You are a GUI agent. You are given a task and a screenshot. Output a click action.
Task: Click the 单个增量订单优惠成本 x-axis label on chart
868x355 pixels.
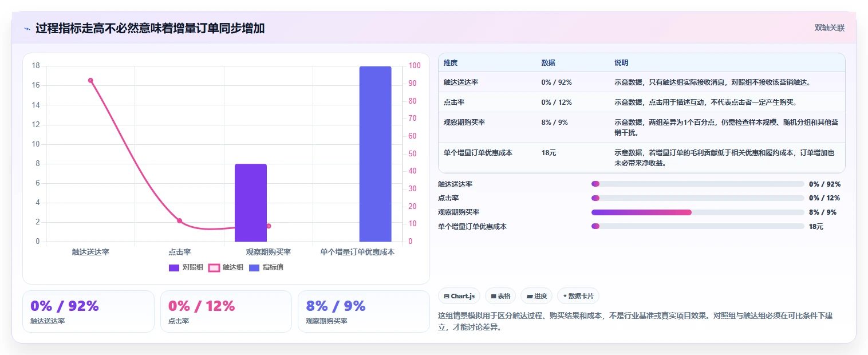pyautogui.click(x=357, y=252)
